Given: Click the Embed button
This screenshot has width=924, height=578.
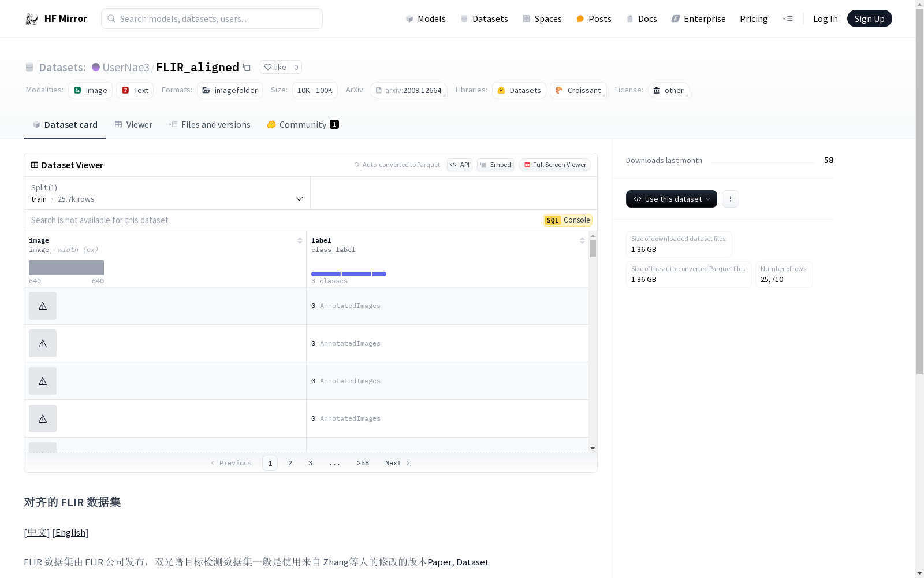Looking at the screenshot, I should point(495,165).
